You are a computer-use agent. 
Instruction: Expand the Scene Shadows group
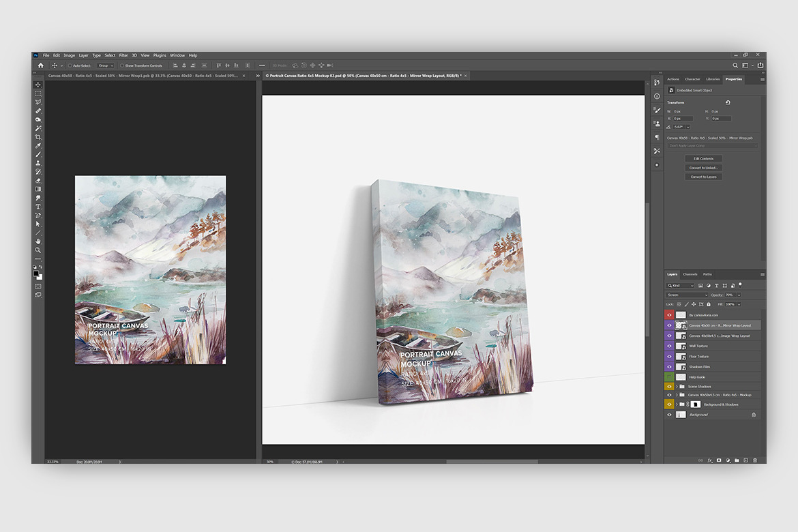677,387
